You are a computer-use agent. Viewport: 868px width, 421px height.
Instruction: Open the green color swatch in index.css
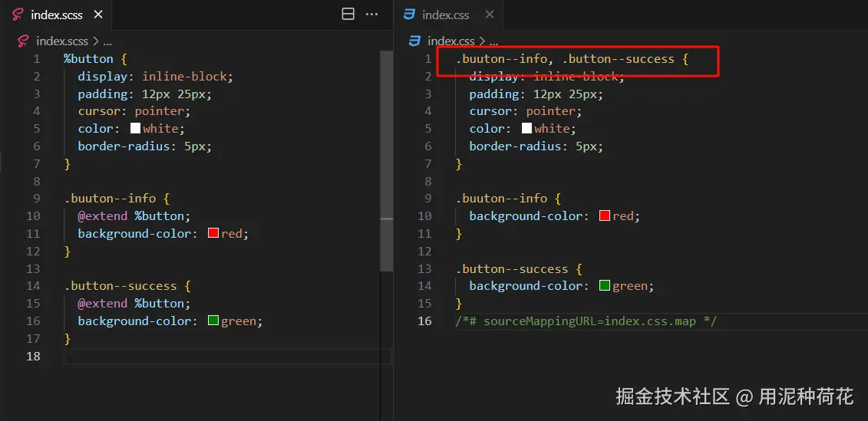click(605, 285)
